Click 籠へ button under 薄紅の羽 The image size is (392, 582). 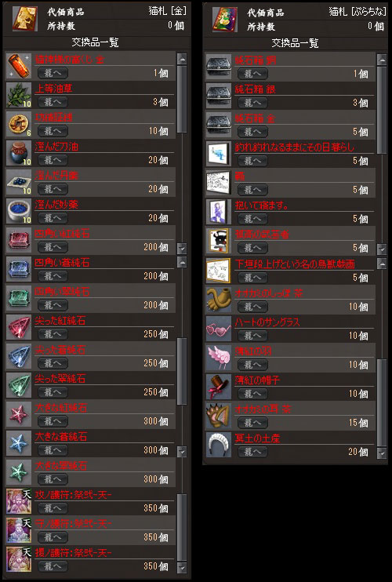point(252,365)
